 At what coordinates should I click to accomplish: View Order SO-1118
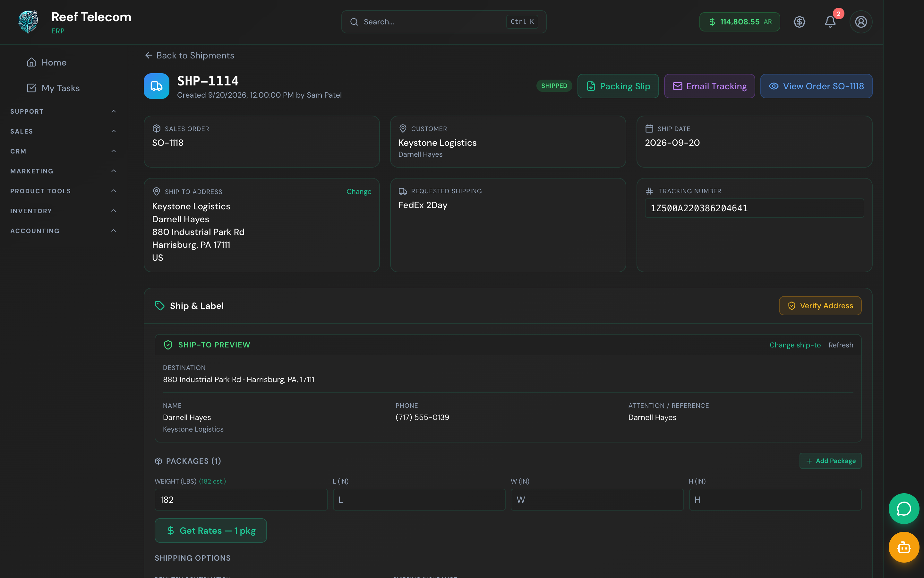(816, 86)
